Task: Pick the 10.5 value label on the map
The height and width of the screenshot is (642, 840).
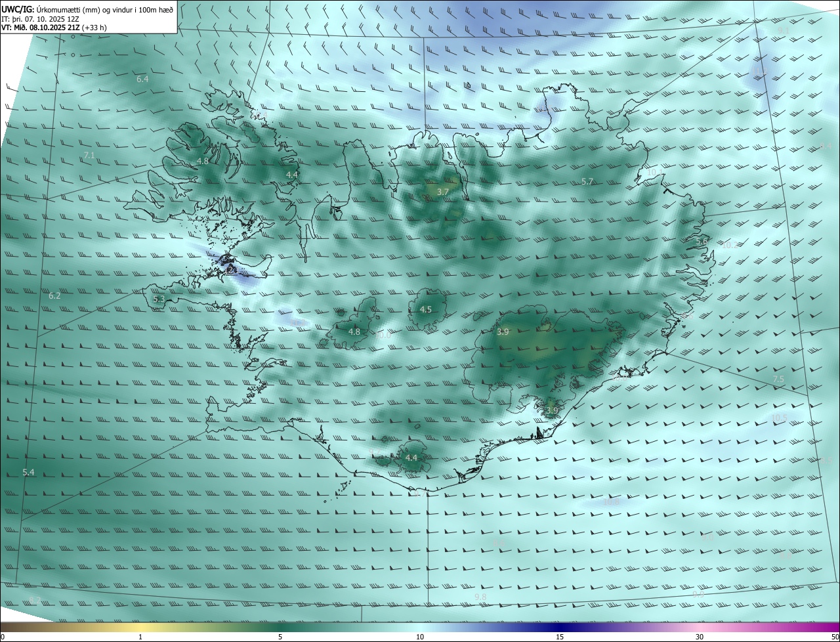Action: tap(779, 417)
